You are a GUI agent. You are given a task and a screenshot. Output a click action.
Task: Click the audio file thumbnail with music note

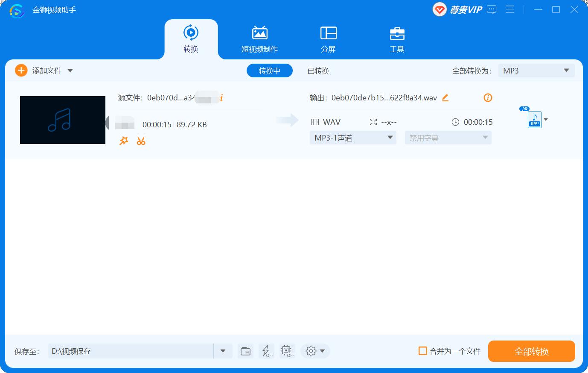coord(62,120)
